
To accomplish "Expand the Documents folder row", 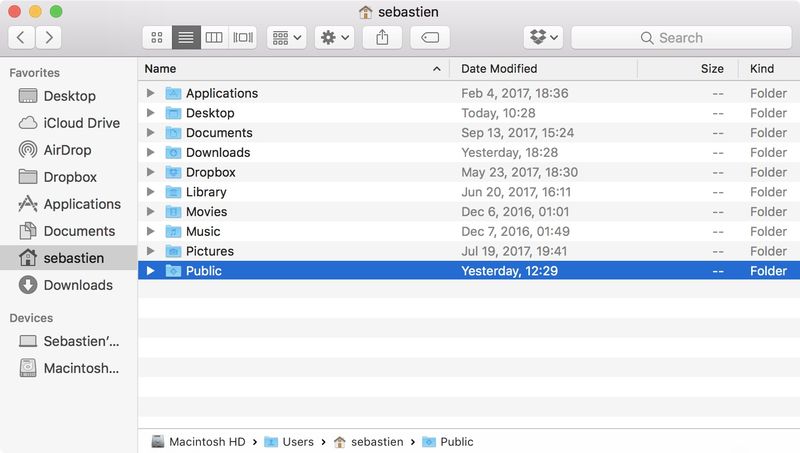I will click(151, 133).
